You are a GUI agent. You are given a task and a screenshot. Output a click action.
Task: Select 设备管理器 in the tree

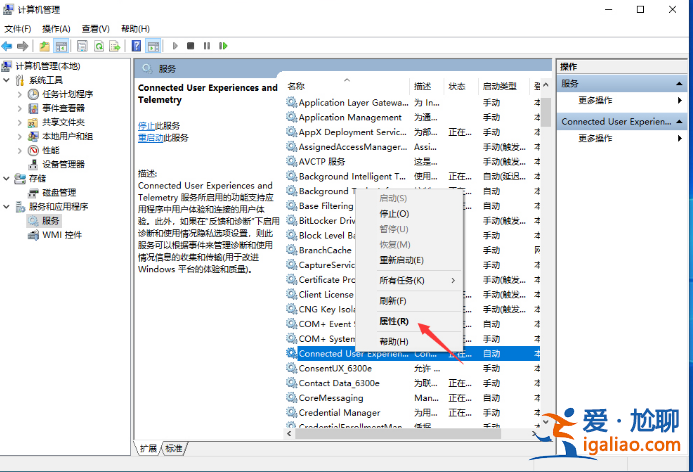[x=62, y=164]
